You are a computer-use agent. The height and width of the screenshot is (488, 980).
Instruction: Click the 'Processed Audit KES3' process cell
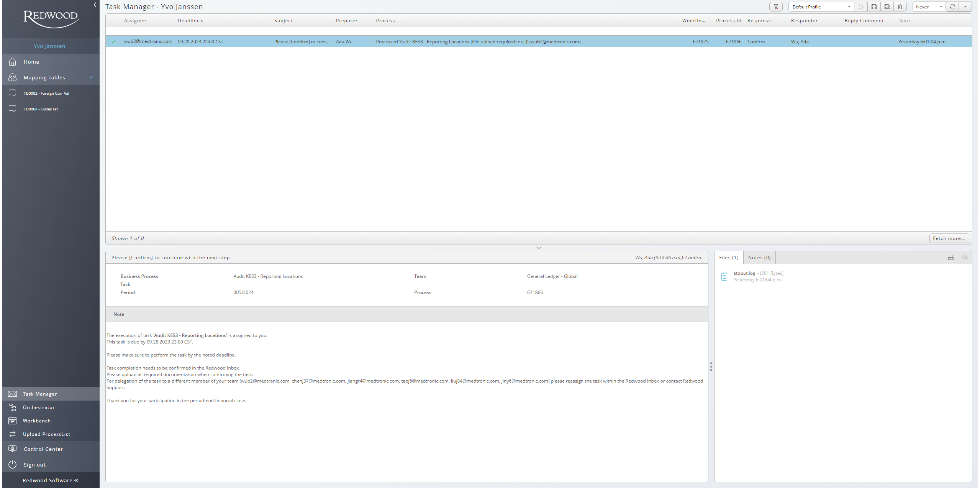click(478, 42)
